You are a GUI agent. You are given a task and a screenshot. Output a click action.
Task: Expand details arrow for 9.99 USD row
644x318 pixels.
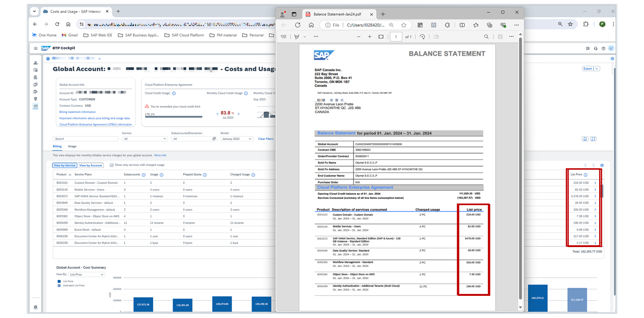[x=595, y=230]
